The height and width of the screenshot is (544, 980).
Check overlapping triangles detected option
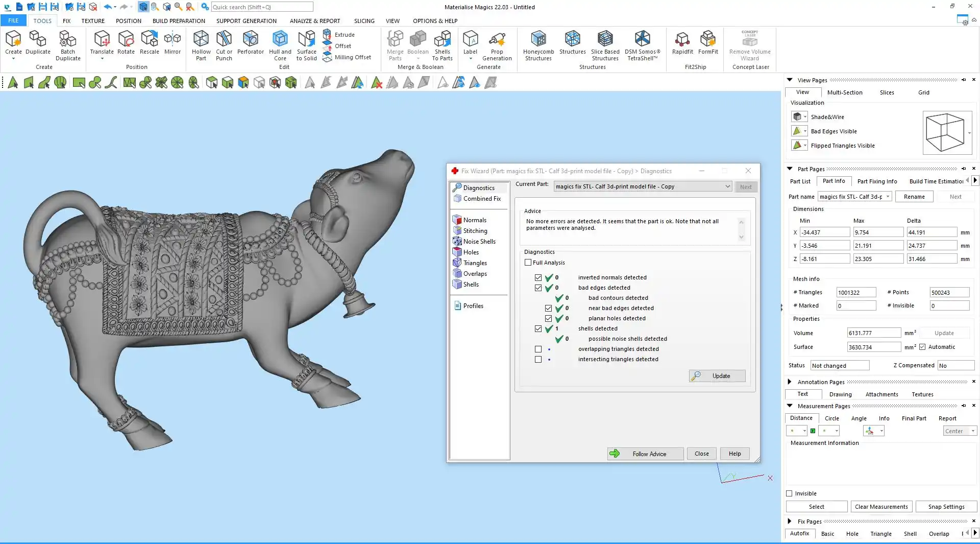pos(538,349)
